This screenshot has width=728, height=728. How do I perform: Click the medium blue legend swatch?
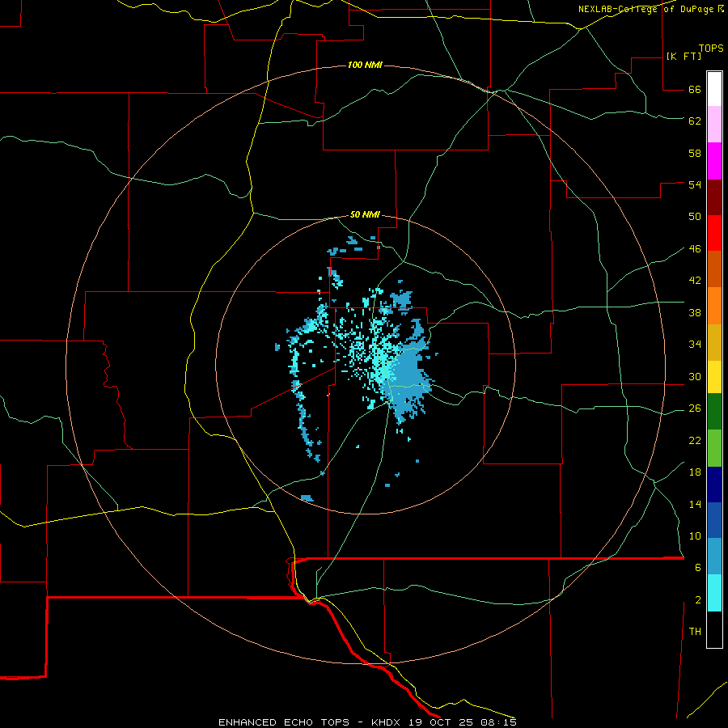pyautogui.click(x=714, y=520)
